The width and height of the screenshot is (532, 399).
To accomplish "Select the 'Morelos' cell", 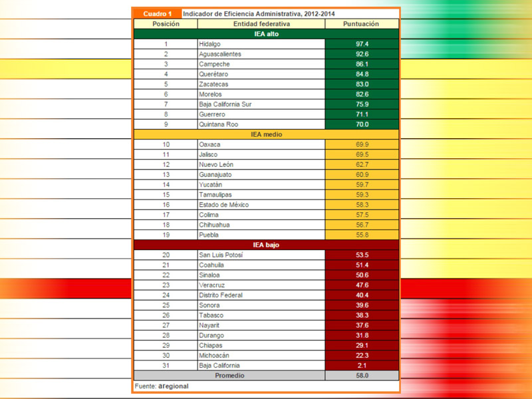I will (x=261, y=94).
